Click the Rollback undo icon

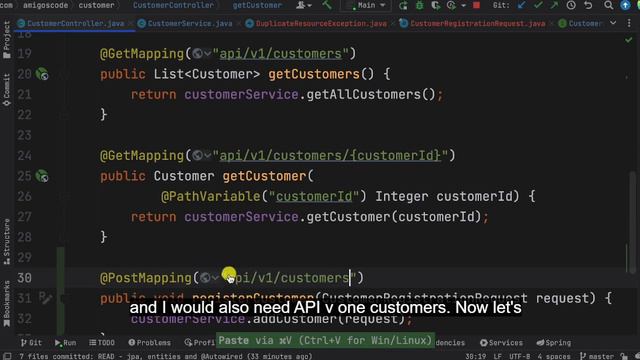click(588, 5)
